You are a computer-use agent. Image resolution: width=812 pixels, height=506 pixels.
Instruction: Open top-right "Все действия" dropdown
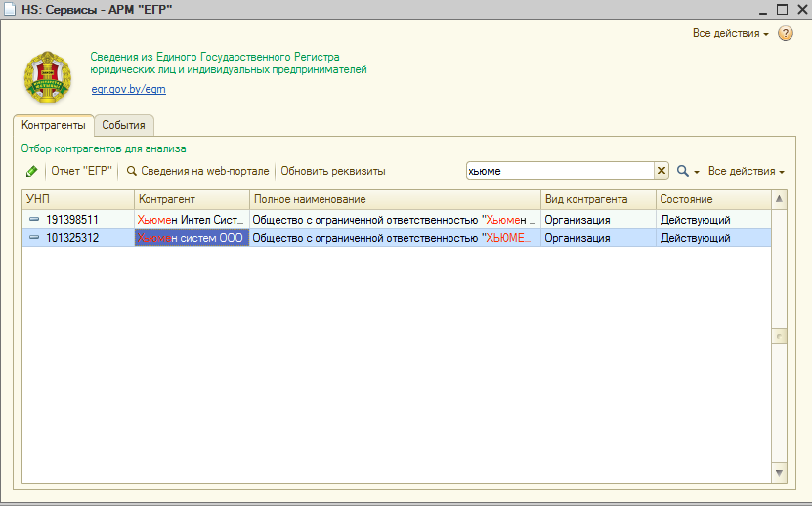[x=730, y=34]
